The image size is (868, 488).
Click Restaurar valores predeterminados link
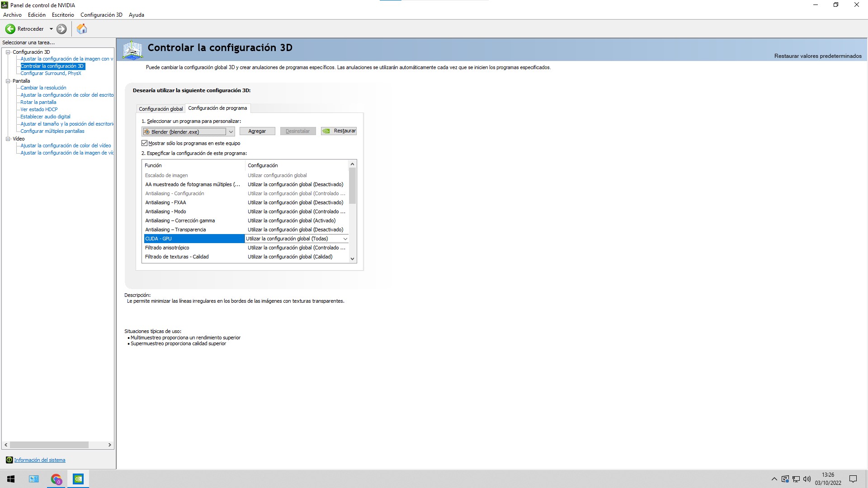click(x=817, y=56)
